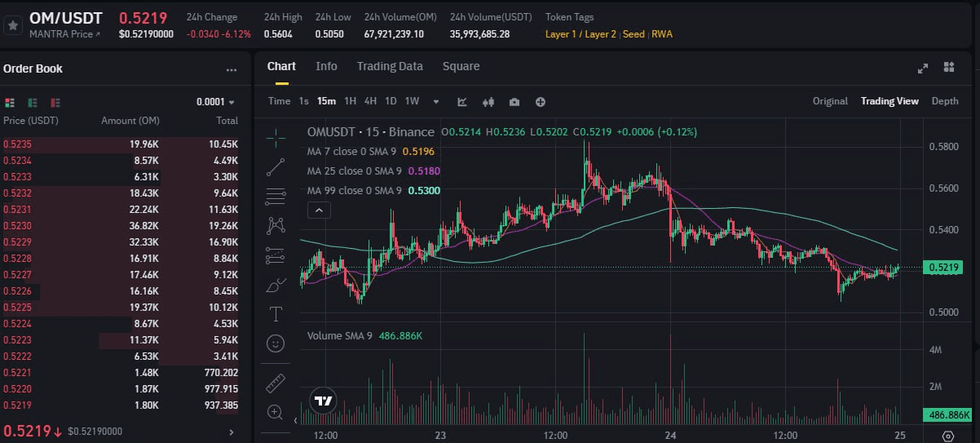Select the Depth chart view
Image resolution: width=980 pixels, height=443 pixels.
click(x=945, y=101)
